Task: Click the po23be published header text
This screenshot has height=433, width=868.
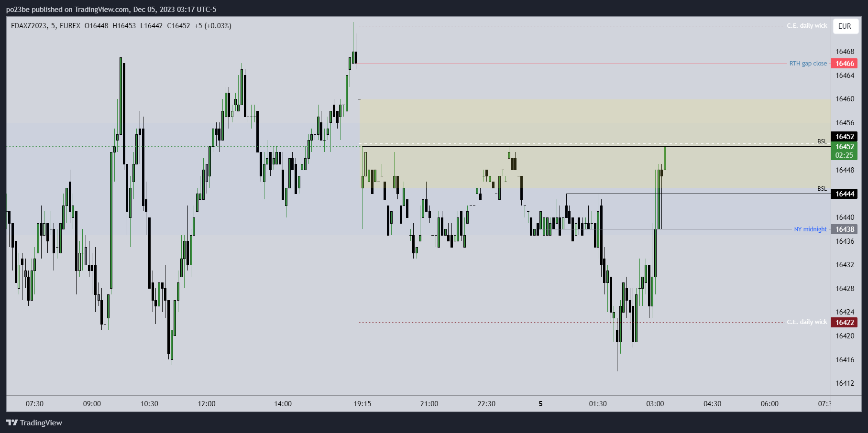Action: click(x=111, y=10)
